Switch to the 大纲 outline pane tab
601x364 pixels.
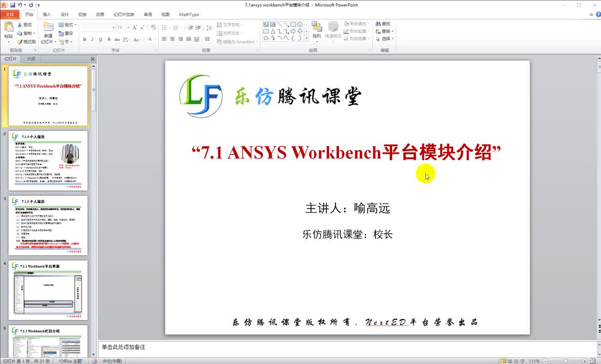pyautogui.click(x=31, y=59)
